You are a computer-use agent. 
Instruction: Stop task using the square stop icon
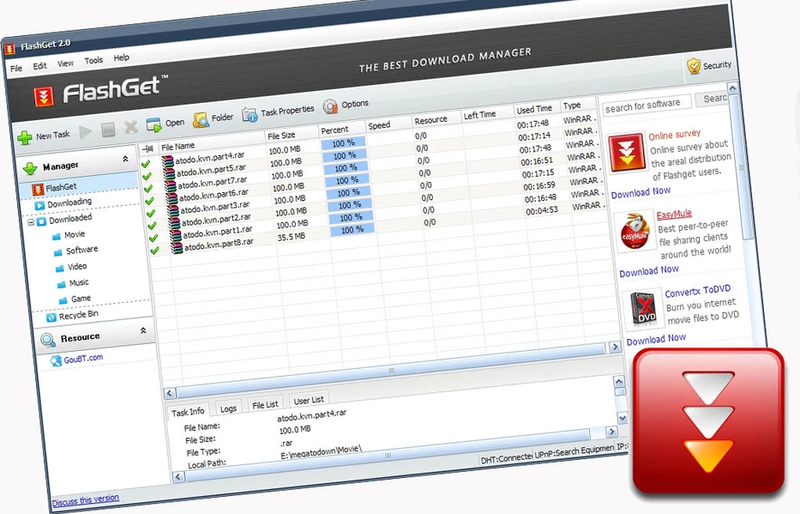tap(108, 130)
